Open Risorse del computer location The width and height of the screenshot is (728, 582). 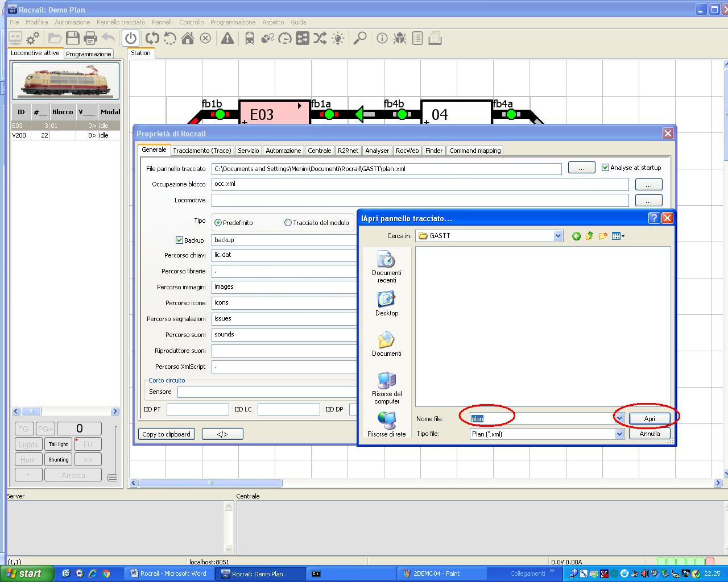coord(387,388)
